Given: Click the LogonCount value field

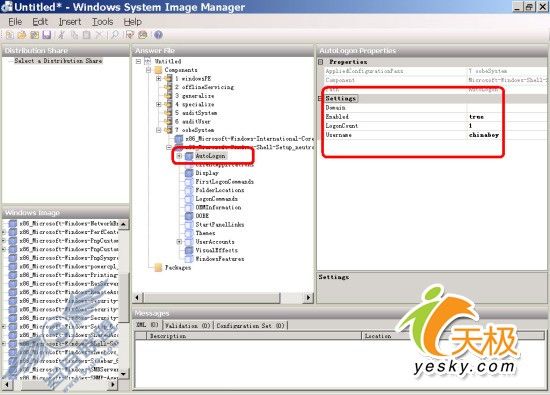Looking at the screenshot, I should (507, 126).
